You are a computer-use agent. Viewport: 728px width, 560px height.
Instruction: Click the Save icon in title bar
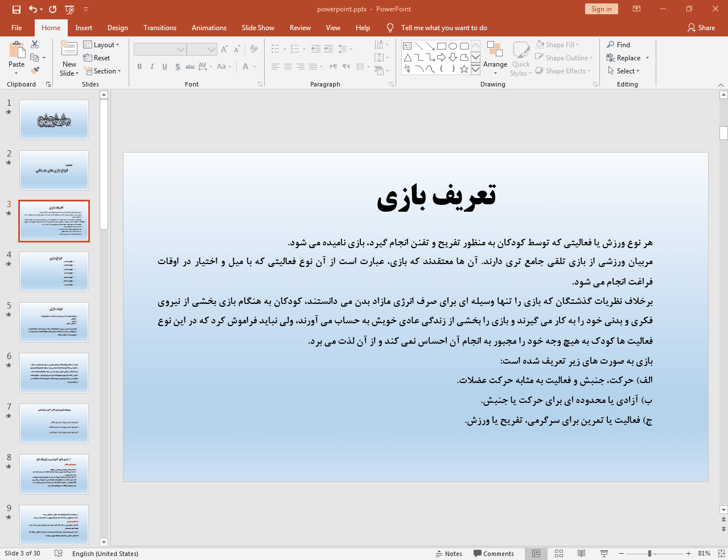tap(17, 9)
